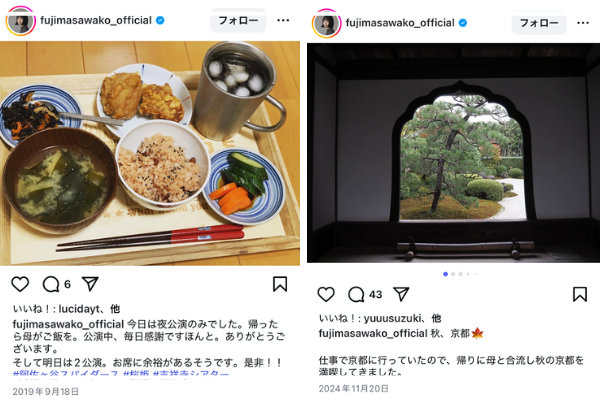View lucidayt in likes list
The image size is (600, 400).
[x=79, y=309]
